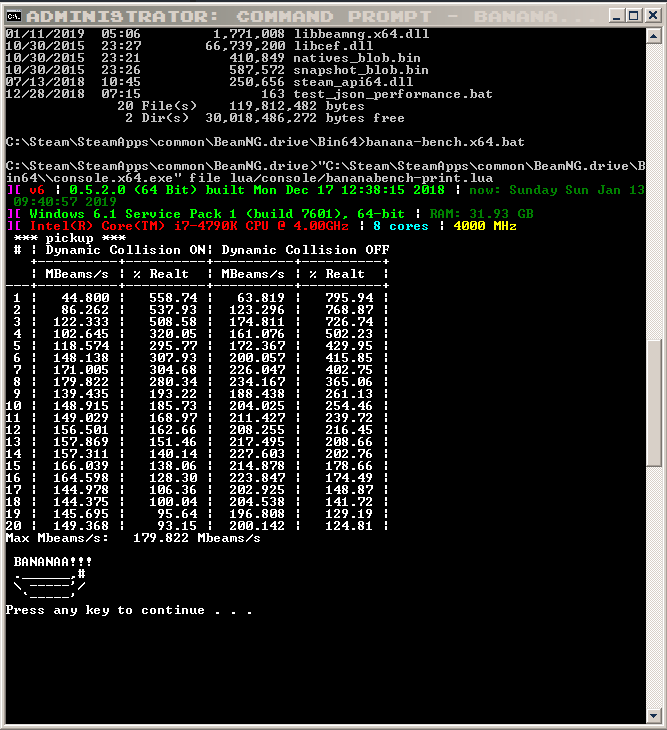
Task: Click the scrollbar up arrow
Action: (x=654, y=36)
